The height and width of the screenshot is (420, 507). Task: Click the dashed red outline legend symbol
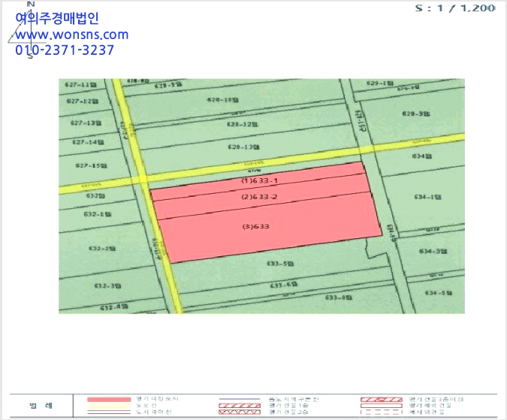(x=382, y=412)
